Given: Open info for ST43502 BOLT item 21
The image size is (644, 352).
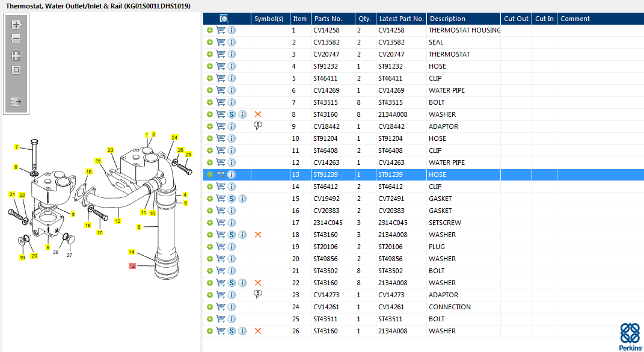Looking at the screenshot, I should (x=232, y=271).
